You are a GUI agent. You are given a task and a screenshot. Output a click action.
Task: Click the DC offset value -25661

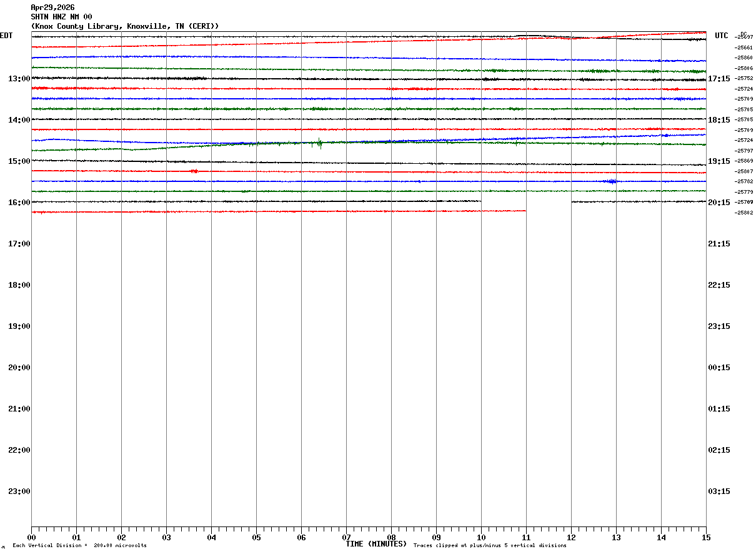click(744, 48)
